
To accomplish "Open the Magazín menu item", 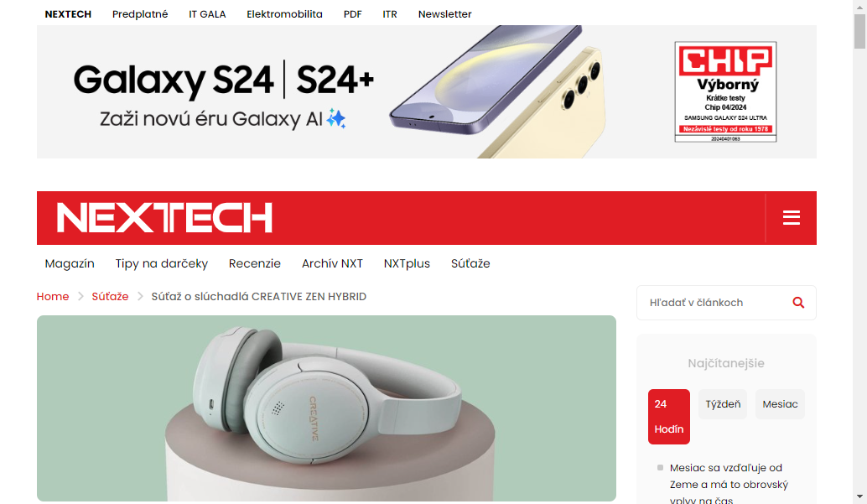I will point(70,263).
